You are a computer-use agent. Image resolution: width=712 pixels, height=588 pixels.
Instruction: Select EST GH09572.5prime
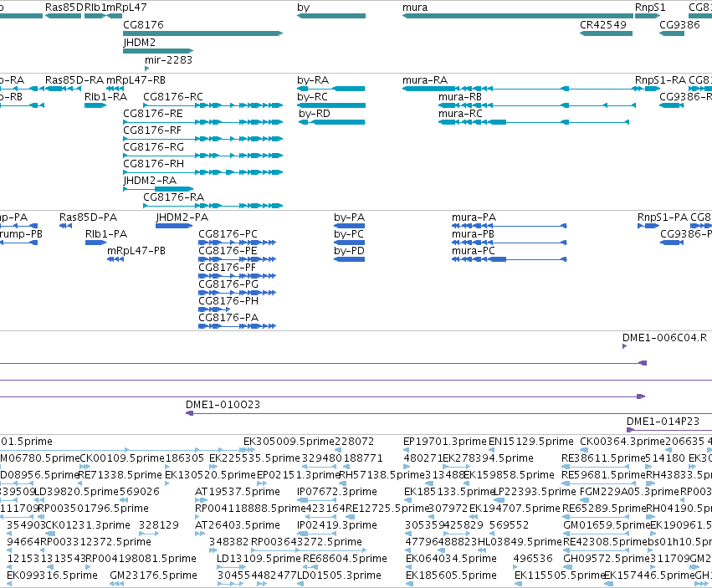(x=605, y=559)
